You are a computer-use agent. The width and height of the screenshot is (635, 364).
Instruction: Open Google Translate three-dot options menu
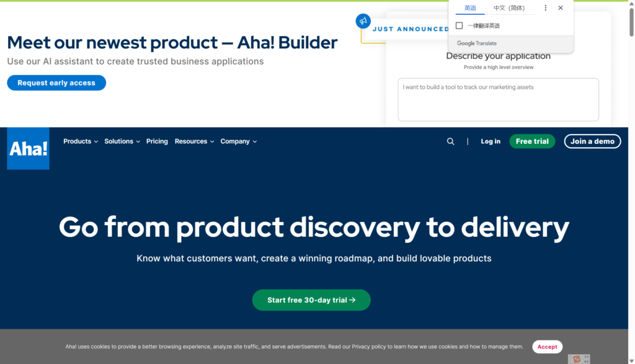pyautogui.click(x=546, y=8)
